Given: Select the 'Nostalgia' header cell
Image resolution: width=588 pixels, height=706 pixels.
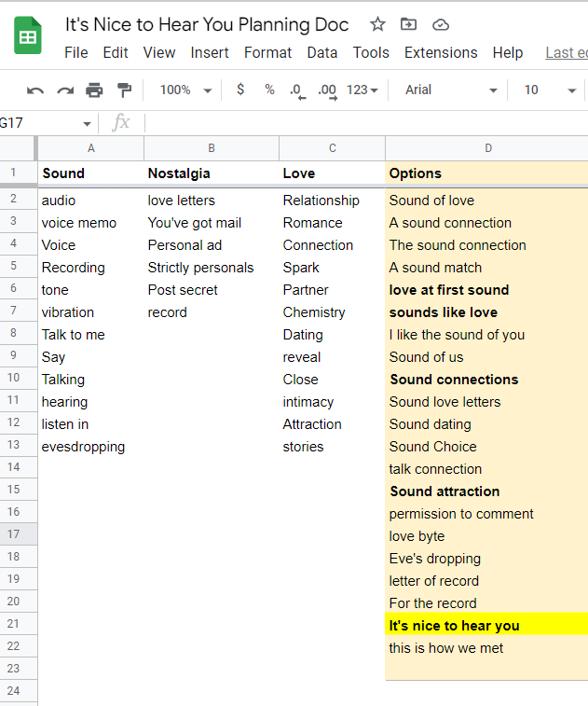Looking at the screenshot, I should pyautogui.click(x=212, y=173).
